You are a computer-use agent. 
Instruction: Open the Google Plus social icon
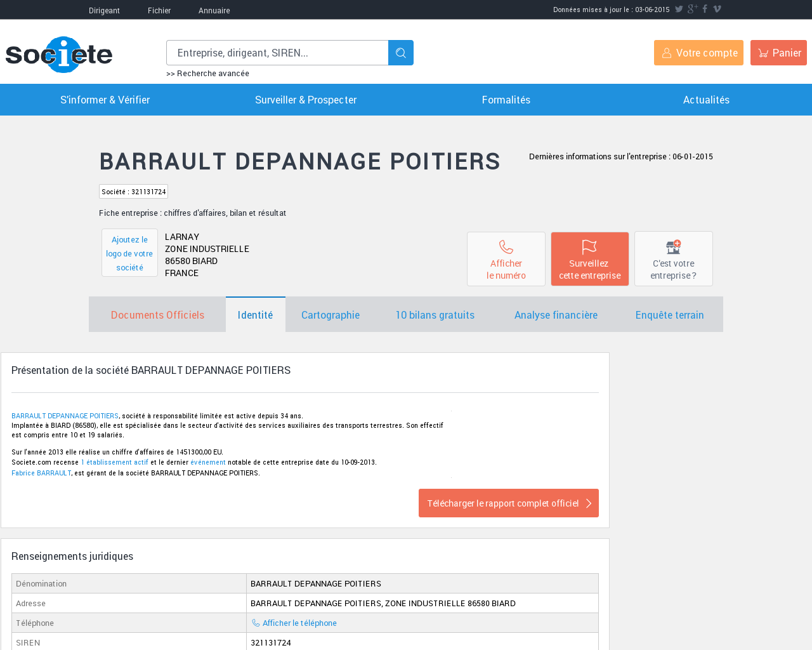click(693, 9)
